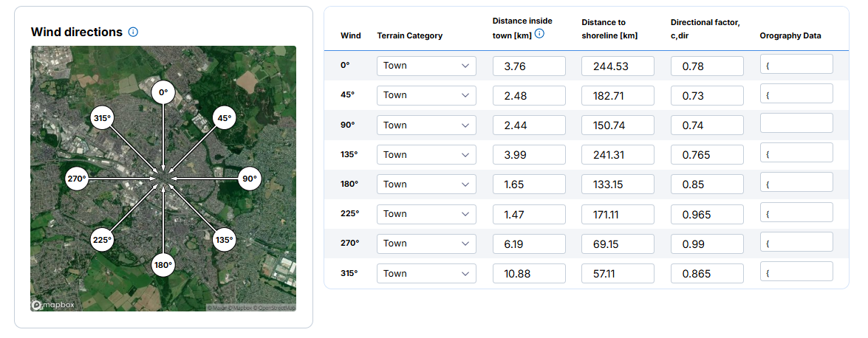Open Terrain Category dropdown for 270° wind

pyautogui.click(x=426, y=244)
